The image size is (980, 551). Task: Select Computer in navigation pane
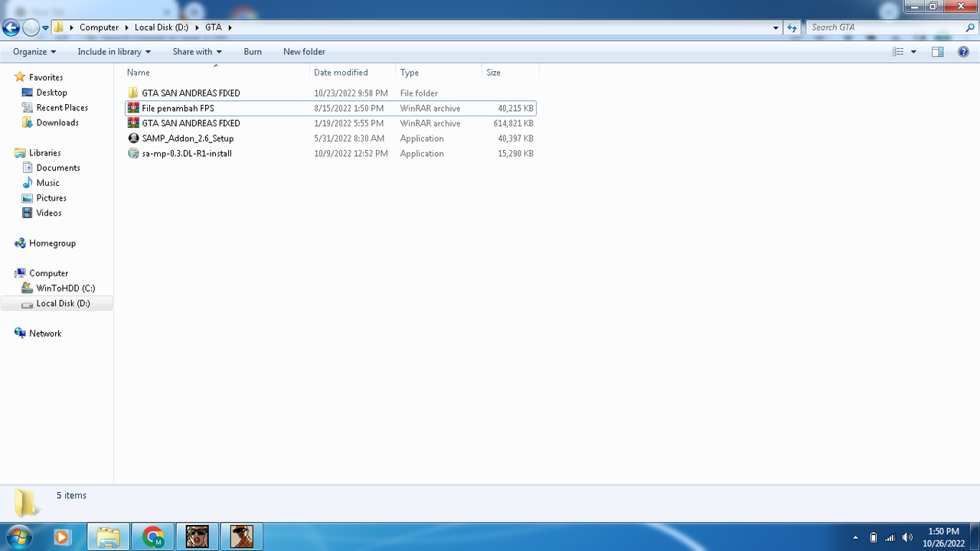point(48,273)
